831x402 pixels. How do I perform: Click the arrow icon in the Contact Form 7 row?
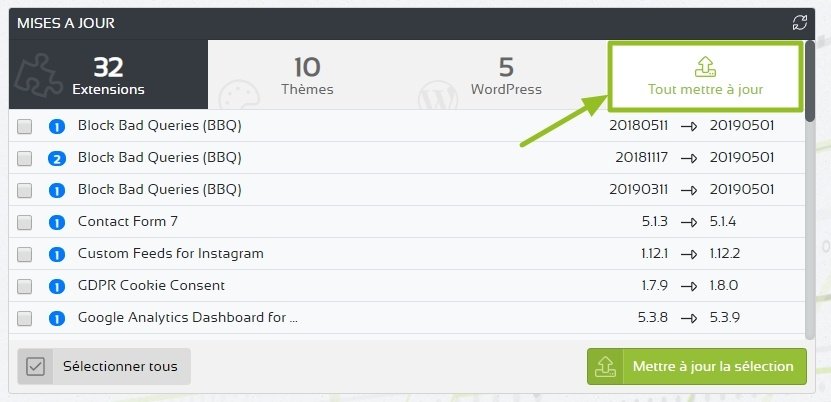[x=689, y=222]
